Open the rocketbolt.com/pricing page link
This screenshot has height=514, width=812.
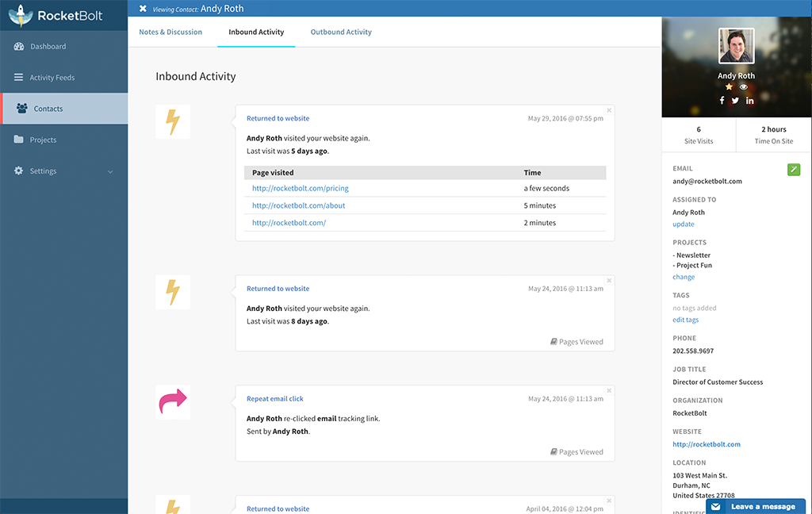(x=301, y=188)
